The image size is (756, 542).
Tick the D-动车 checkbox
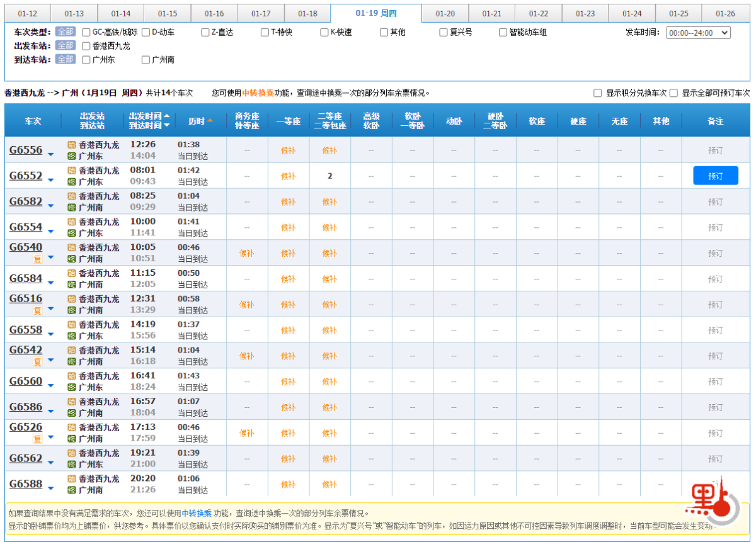point(146,32)
